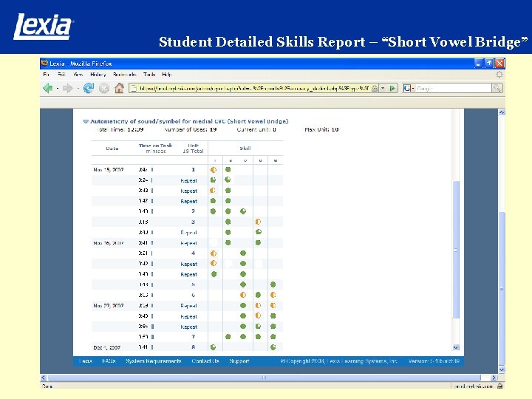Click the horizontal scrollbar thumb
Screen dimensions: 532x399
click(x=265, y=378)
